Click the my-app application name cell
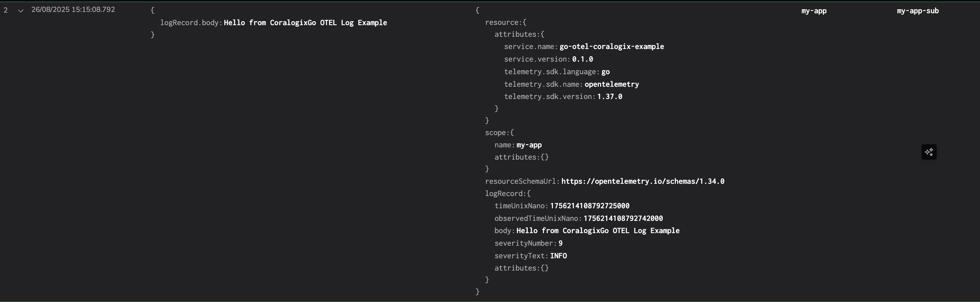Viewport: 980px width, 302px height. [x=814, y=11]
